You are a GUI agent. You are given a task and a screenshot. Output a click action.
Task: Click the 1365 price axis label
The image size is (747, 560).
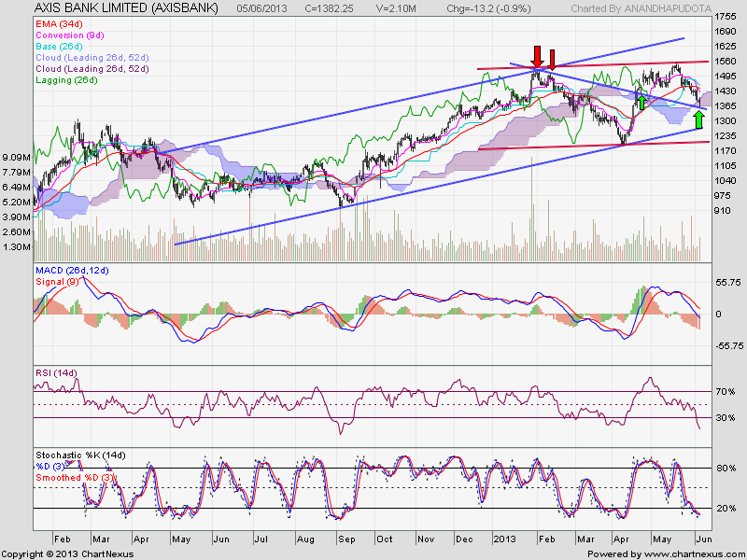click(x=726, y=106)
